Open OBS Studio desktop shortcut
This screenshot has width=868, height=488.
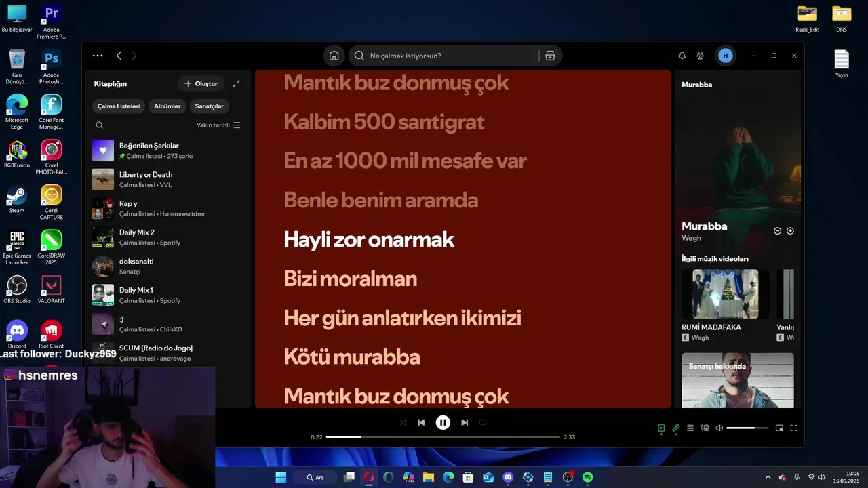pyautogui.click(x=17, y=289)
